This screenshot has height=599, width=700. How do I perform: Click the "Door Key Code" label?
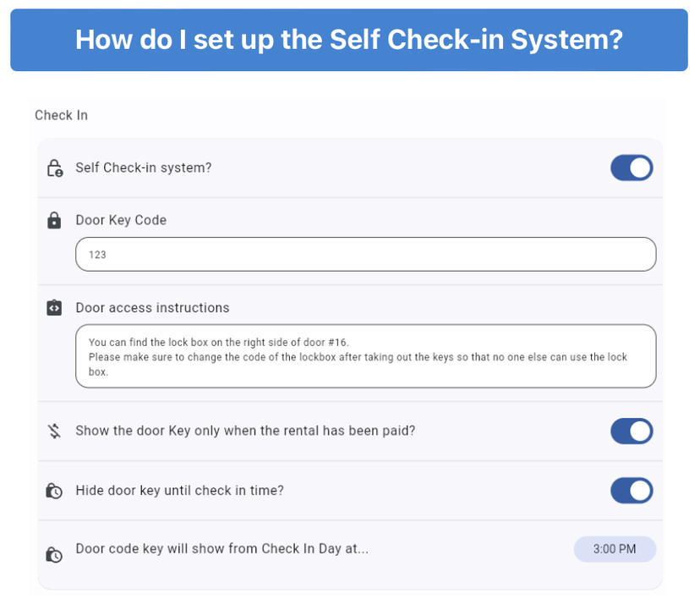click(121, 220)
